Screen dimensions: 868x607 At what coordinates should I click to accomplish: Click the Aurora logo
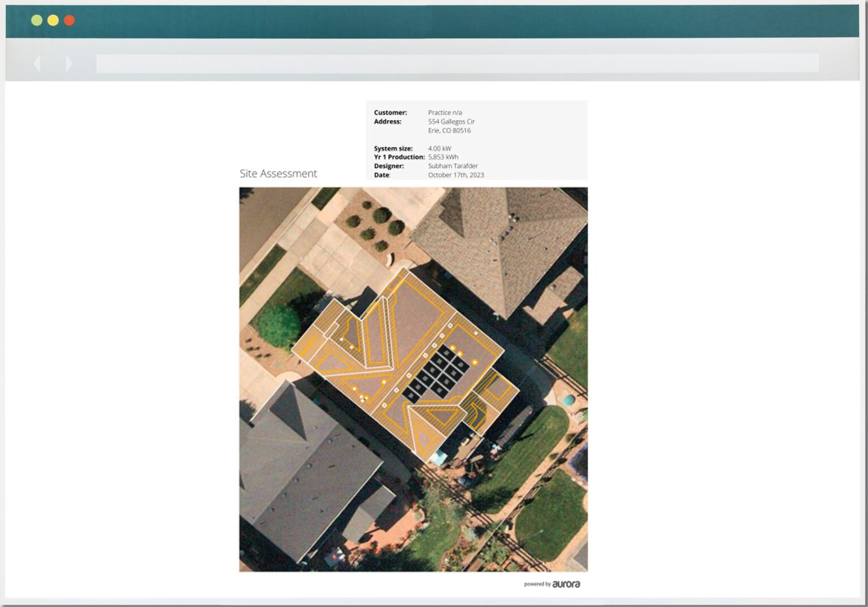566,584
